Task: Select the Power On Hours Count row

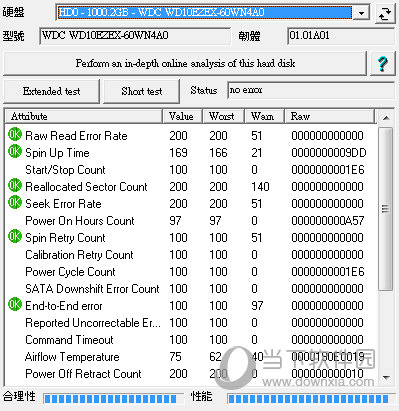Action: (x=192, y=221)
